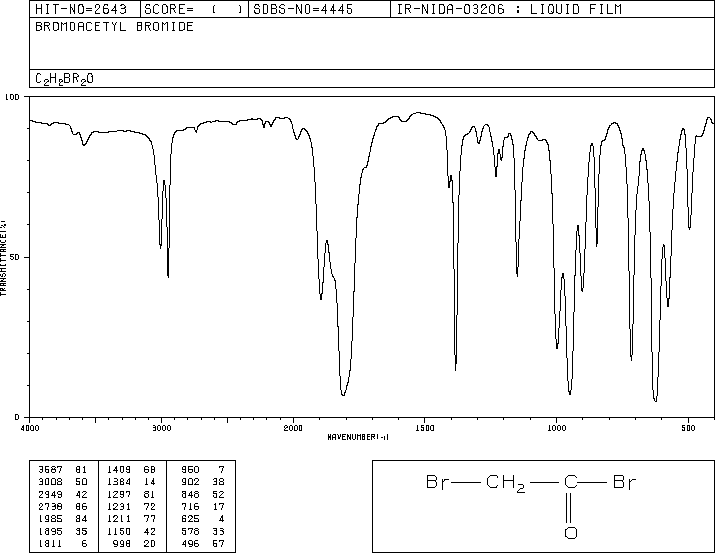The width and height of the screenshot is (715, 553).
Task: Click the transmittance value 4 beside 625
Action: [x=222, y=519]
